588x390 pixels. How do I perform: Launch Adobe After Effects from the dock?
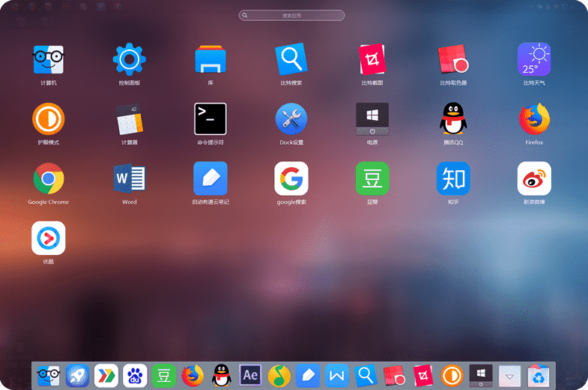[250, 375]
